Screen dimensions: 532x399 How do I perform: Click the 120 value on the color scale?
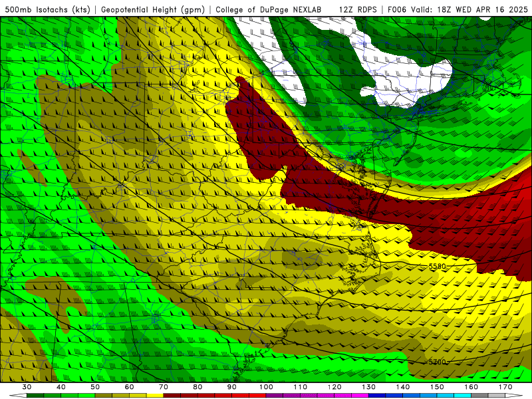[334, 387]
